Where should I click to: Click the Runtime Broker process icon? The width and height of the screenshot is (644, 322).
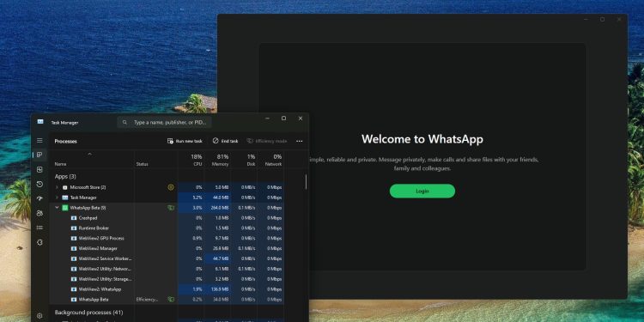[74, 228]
